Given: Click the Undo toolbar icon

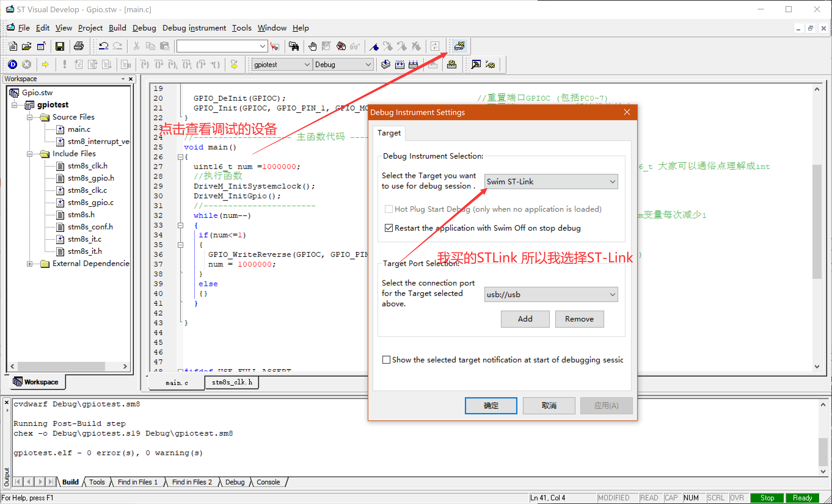Looking at the screenshot, I should pos(103,46).
